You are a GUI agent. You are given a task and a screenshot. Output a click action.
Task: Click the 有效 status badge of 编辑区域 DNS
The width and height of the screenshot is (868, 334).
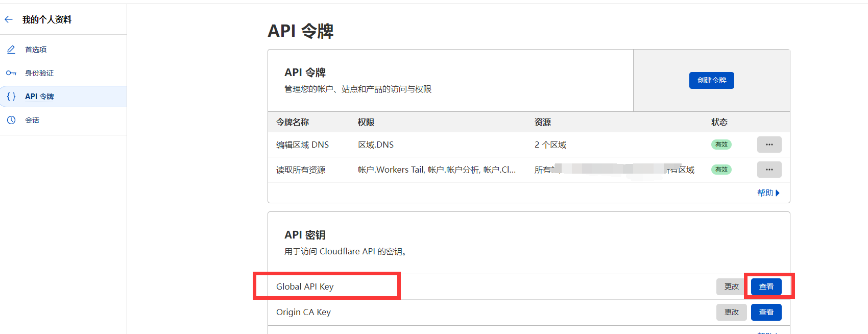(x=721, y=145)
